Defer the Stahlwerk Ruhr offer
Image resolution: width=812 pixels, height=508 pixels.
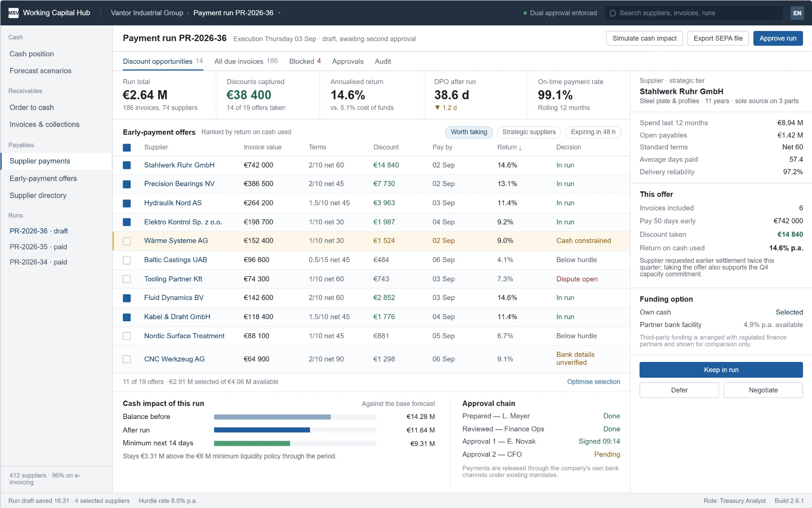[679, 390]
